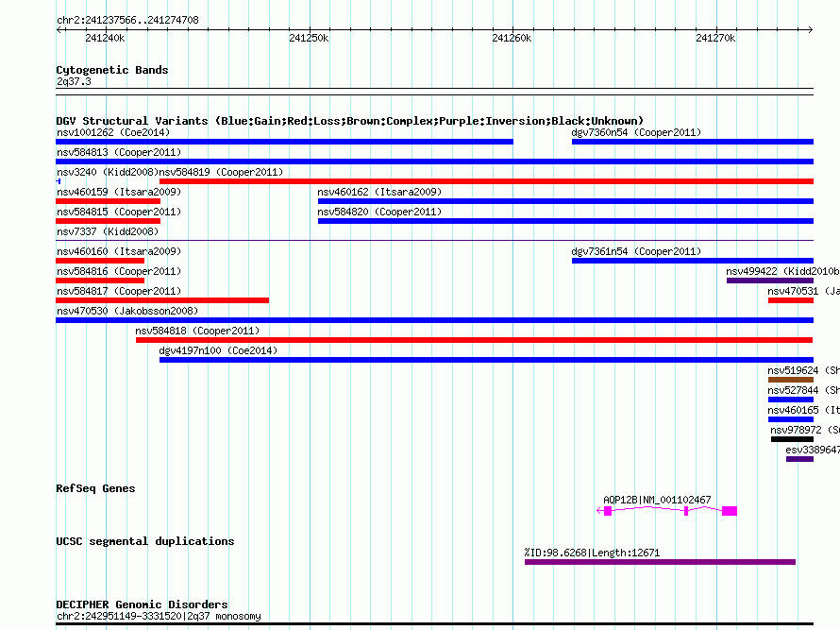Open the esv3389647 purple inversion bar
The width and height of the screenshot is (840, 630).
click(x=799, y=459)
